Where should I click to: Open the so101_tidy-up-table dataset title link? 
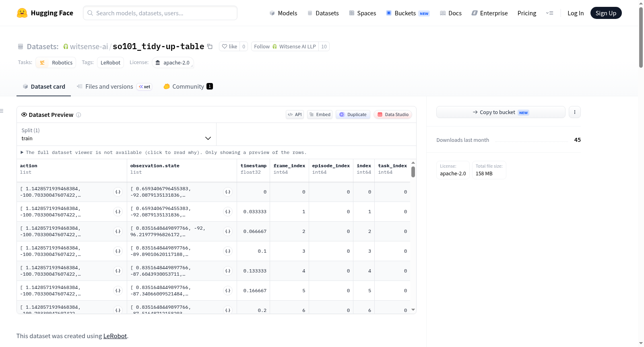tap(159, 46)
